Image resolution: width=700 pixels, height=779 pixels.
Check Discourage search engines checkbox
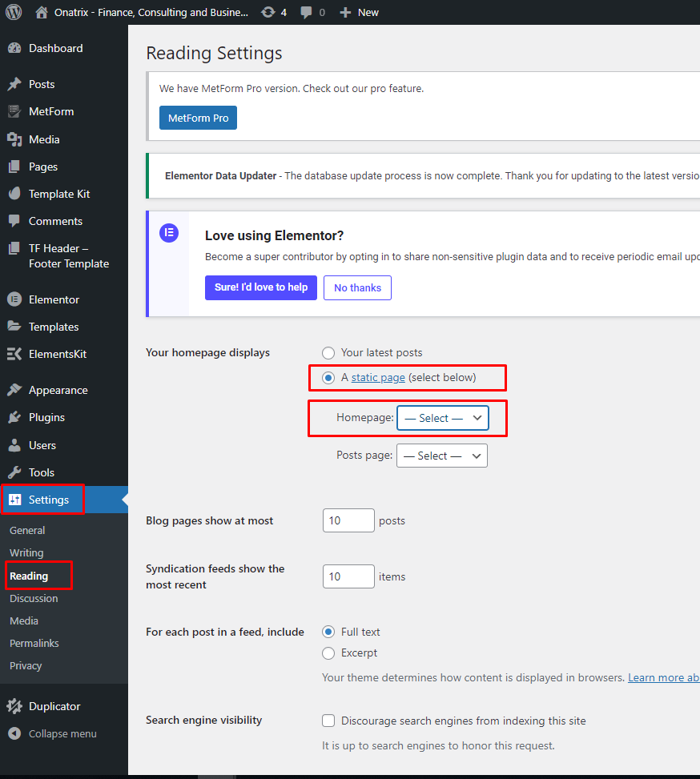pyautogui.click(x=328, y=721)
